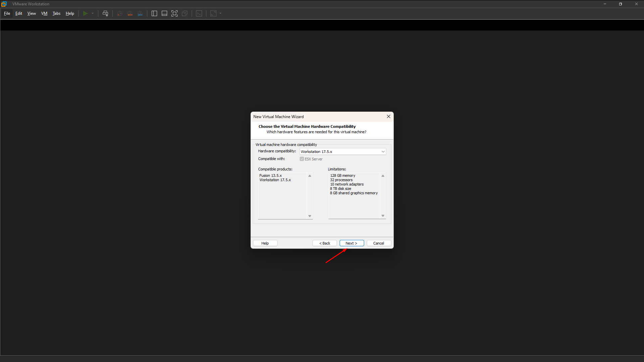Open the Hardware compatibility dropdown
This screenshot has width=644, height=362.
coord(343,152)
